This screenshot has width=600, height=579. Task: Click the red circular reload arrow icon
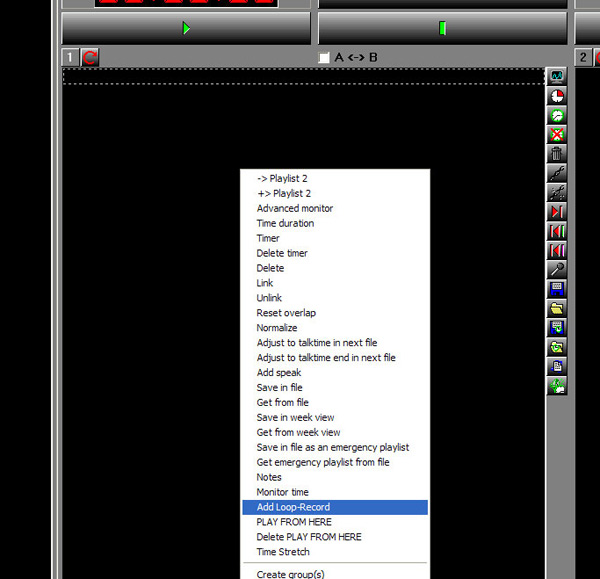coord(90,57)
